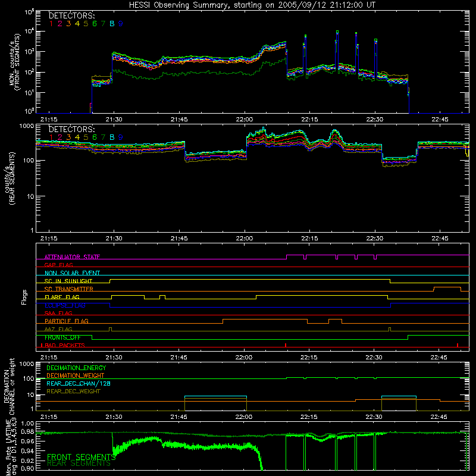Click the BAD PACKETS label

click(65, 345)
